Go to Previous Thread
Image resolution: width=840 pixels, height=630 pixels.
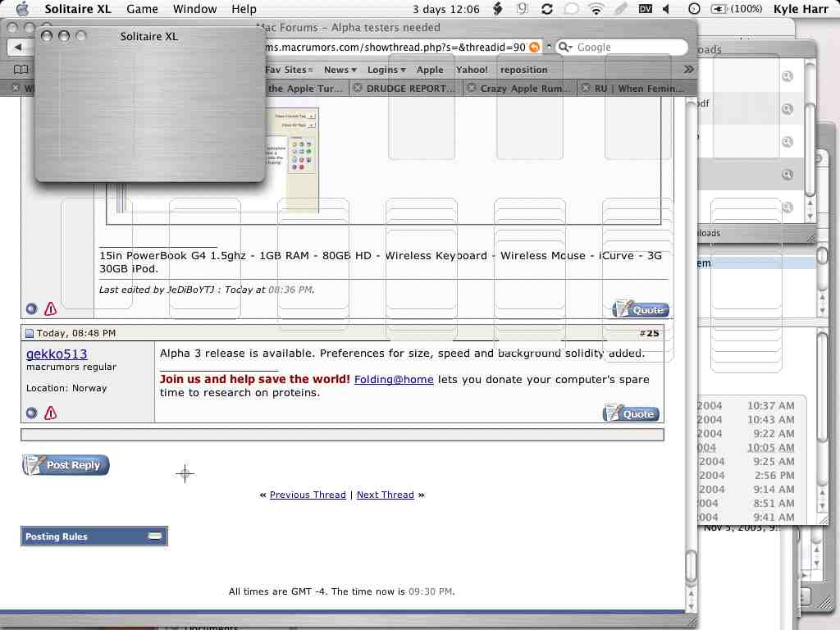[x=308, y=495]
